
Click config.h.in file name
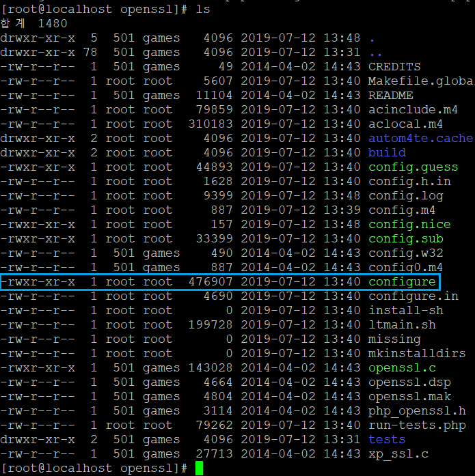coord(409,182)
